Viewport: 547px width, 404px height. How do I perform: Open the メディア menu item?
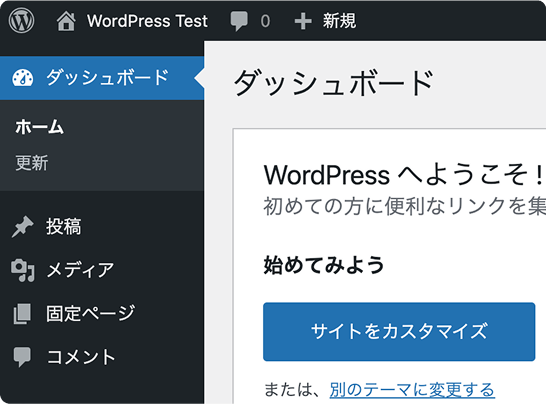click(x=80, y=270)
